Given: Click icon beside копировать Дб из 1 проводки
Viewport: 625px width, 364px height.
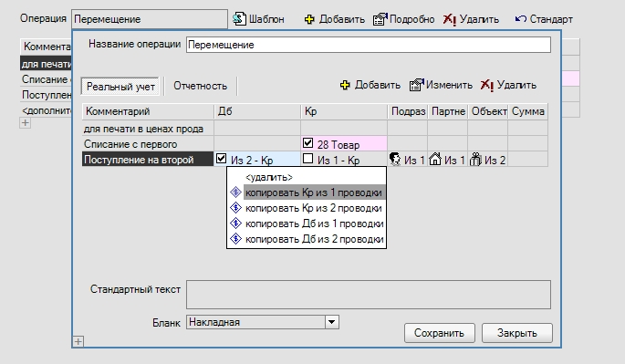Looking at the screenshot, I should (x=235, y=224).
